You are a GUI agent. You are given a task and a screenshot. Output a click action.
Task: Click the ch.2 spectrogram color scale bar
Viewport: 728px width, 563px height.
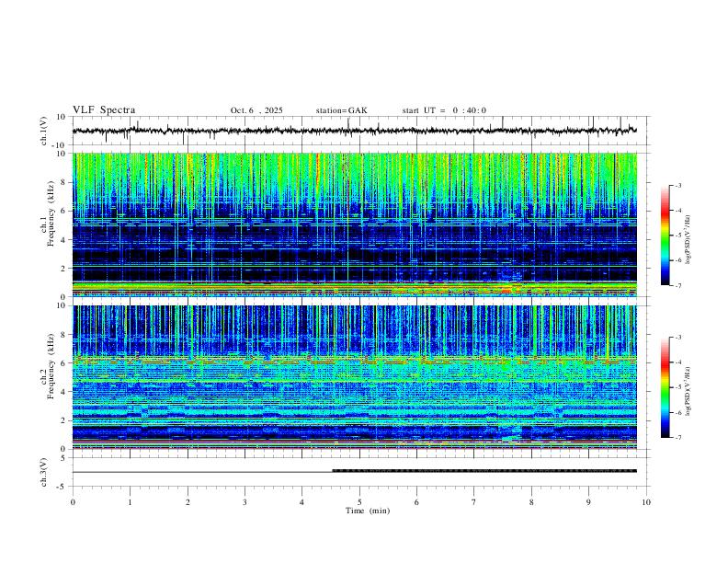(665, 387)
